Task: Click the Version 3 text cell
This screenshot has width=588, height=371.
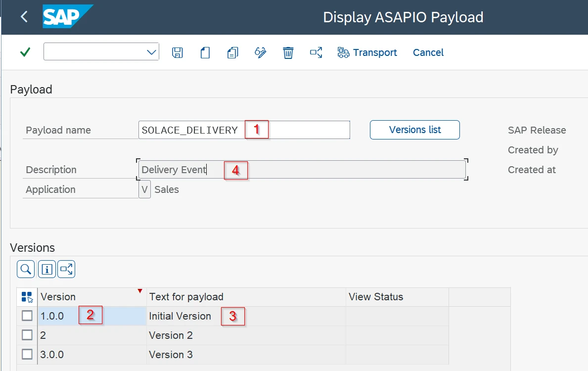Action: click(246, 355)
